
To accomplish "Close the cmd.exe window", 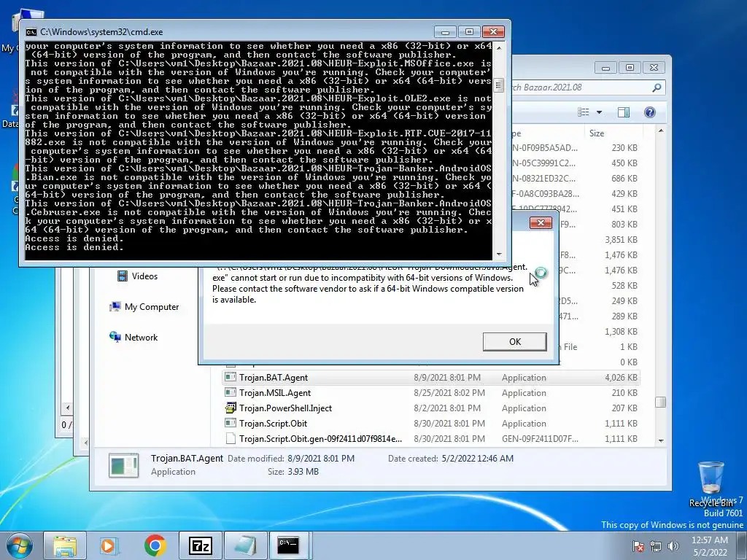I will 494,32.
